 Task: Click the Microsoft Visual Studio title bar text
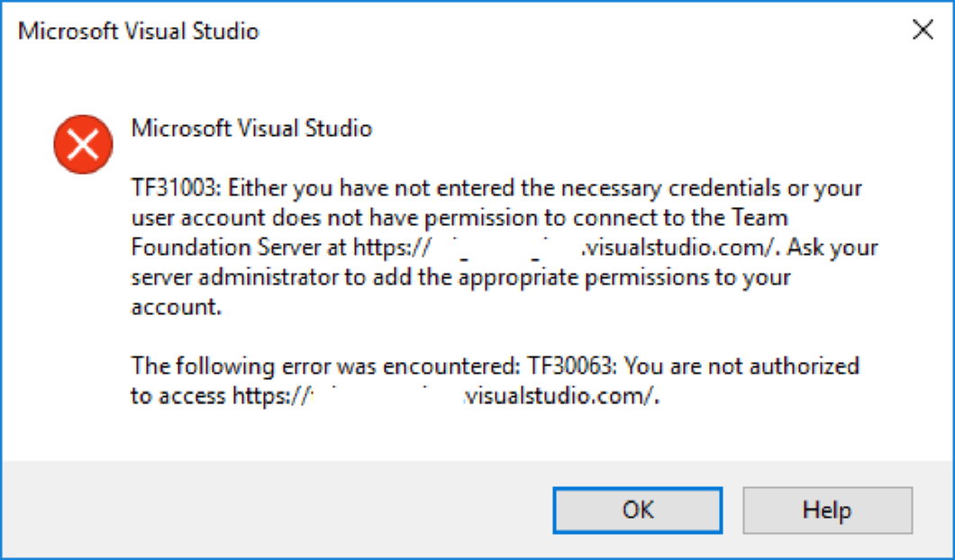click(x=139, y=32)
